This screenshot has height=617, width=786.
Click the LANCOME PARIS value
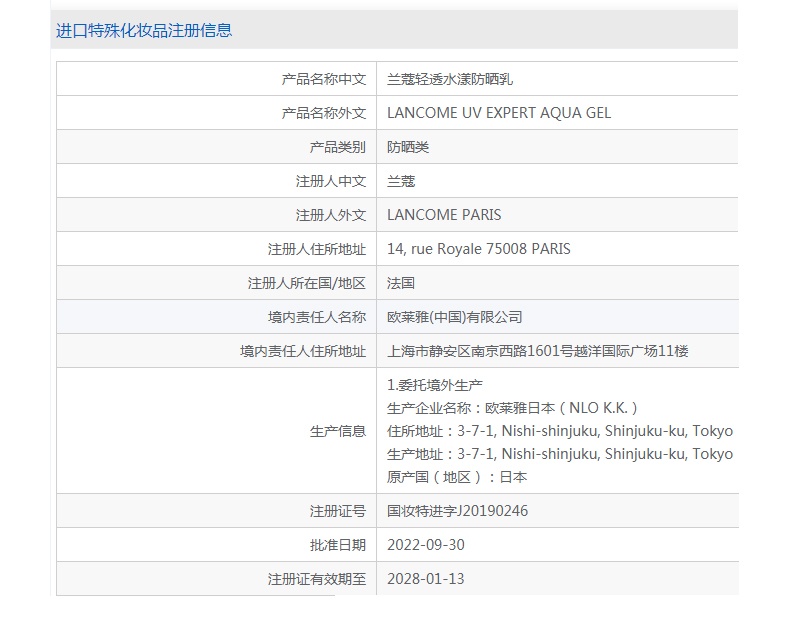(444, 215)
